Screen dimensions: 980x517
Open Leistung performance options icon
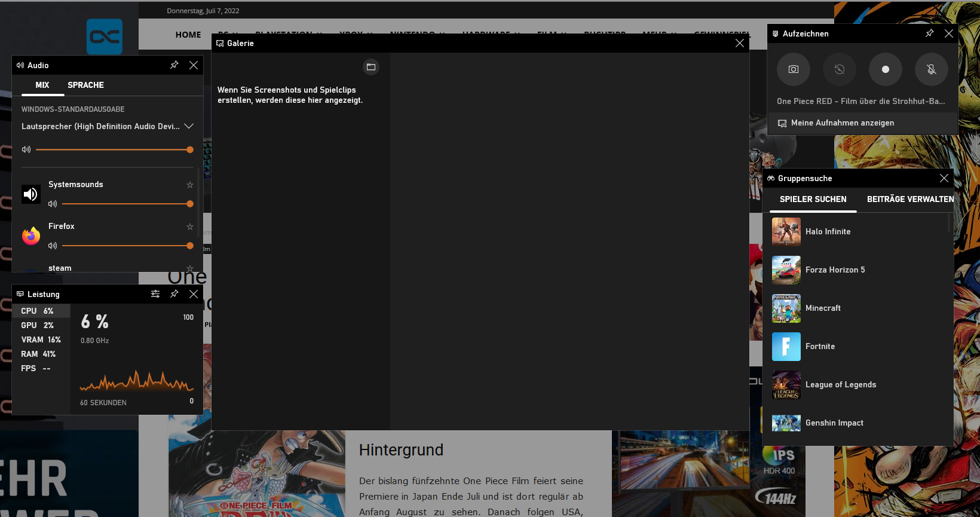[x=155, y=293]
